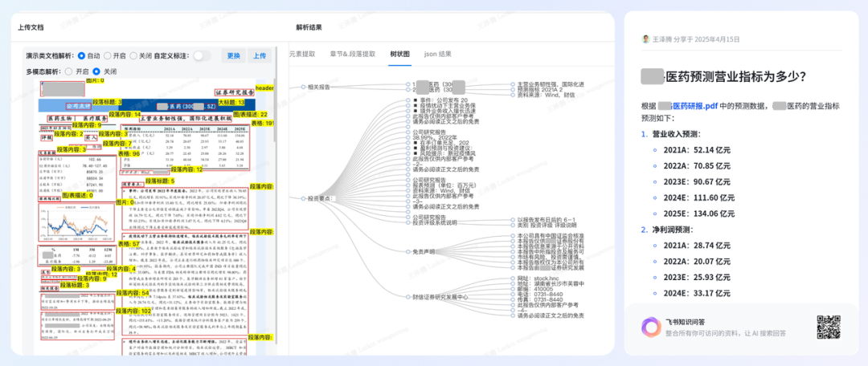Click the 传真: 0731-8440 node

coord(540,299)
